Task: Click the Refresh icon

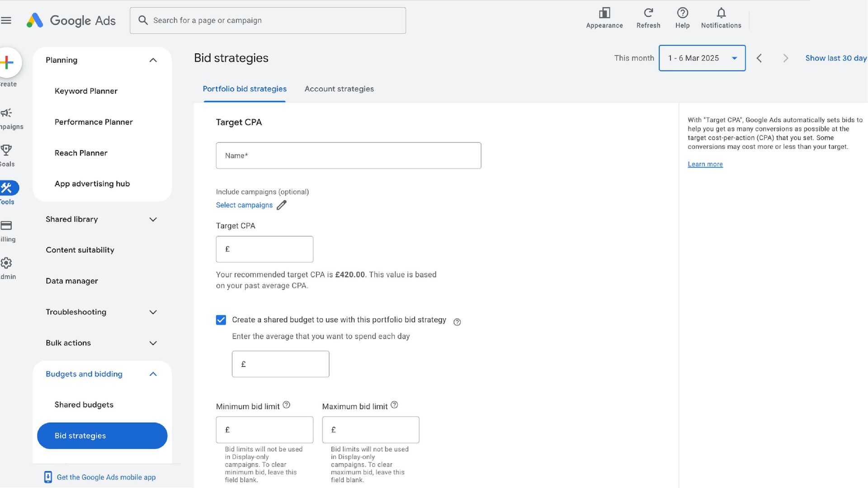Action: (648, 13)
